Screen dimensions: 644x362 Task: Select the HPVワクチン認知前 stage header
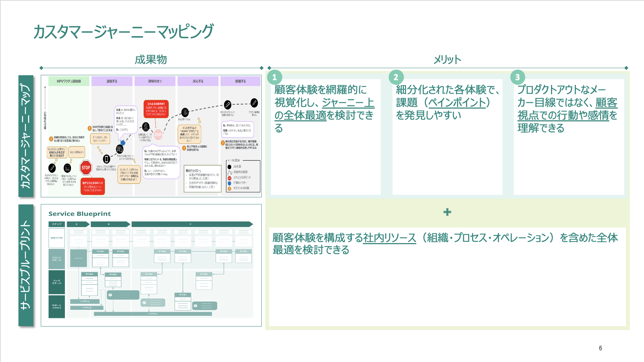coord(69,81)
